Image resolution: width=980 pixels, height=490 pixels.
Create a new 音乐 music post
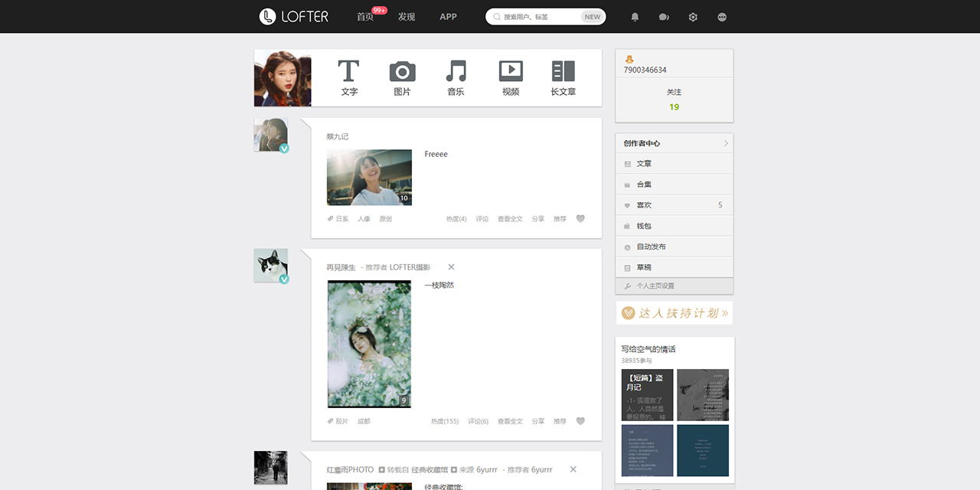(x=456, y=78)
